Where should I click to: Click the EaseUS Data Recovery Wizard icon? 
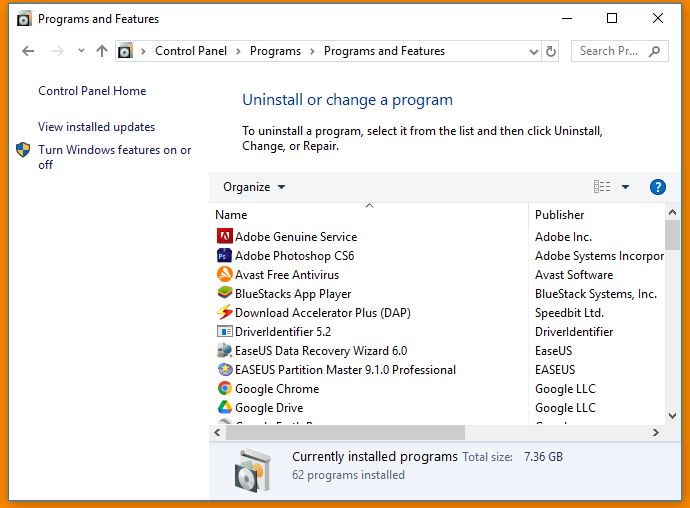[224, 350]
